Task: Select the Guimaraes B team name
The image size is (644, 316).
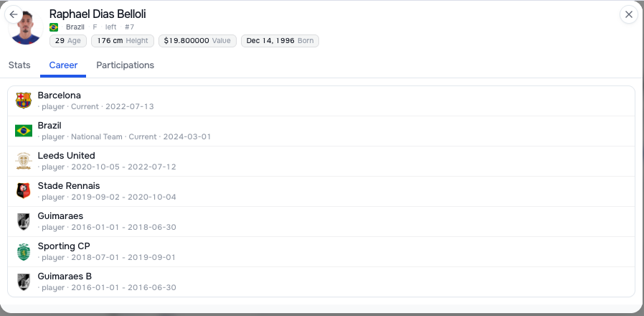Action: (x=65, y=276)
